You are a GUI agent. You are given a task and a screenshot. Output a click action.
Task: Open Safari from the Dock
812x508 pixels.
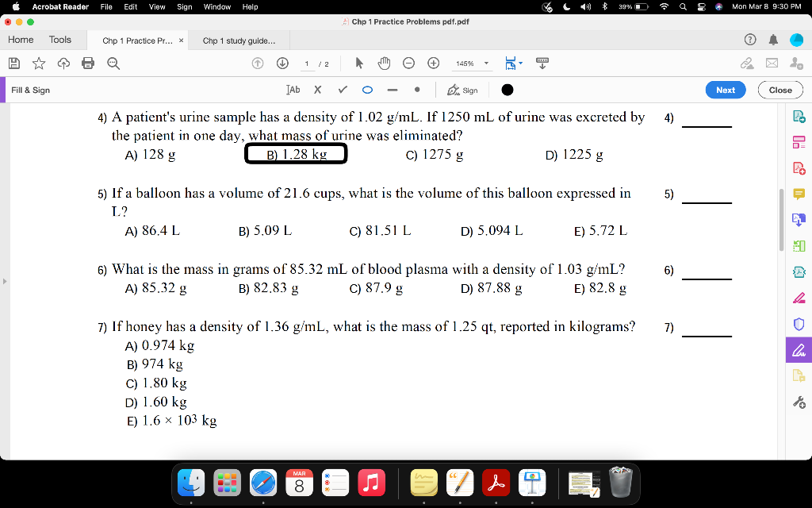(263, 483)
